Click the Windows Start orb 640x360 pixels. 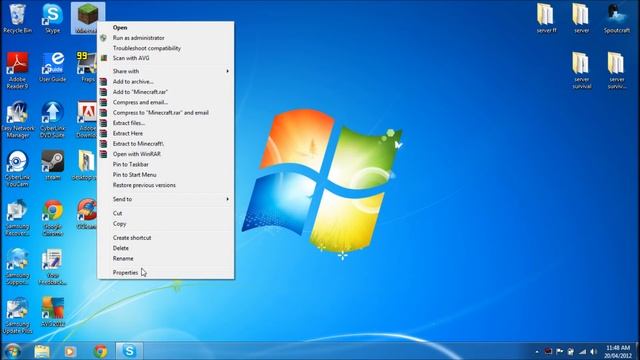click(12, 351)
